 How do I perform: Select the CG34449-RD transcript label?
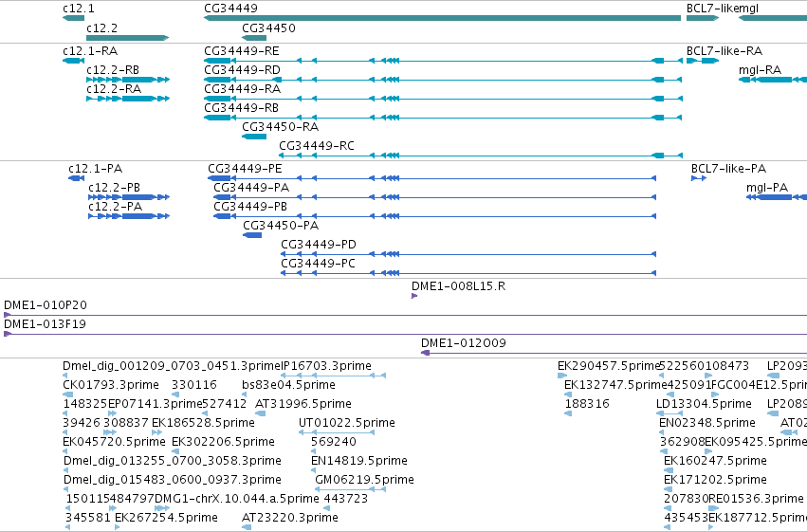coord(242,70)
